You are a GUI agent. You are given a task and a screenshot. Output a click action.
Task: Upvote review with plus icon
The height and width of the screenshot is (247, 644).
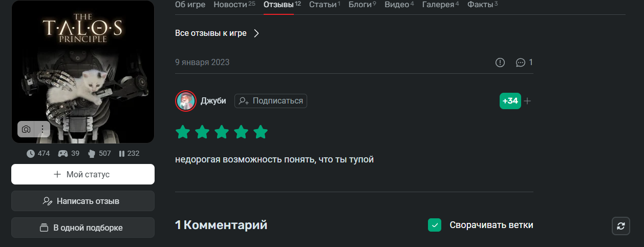tap(527, 101)
